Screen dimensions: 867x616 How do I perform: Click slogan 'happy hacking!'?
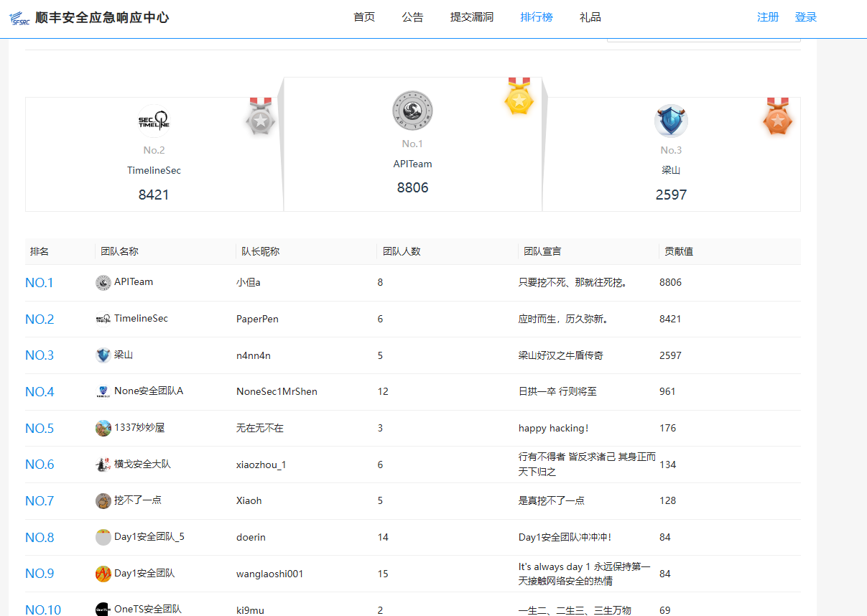(554, 429)
